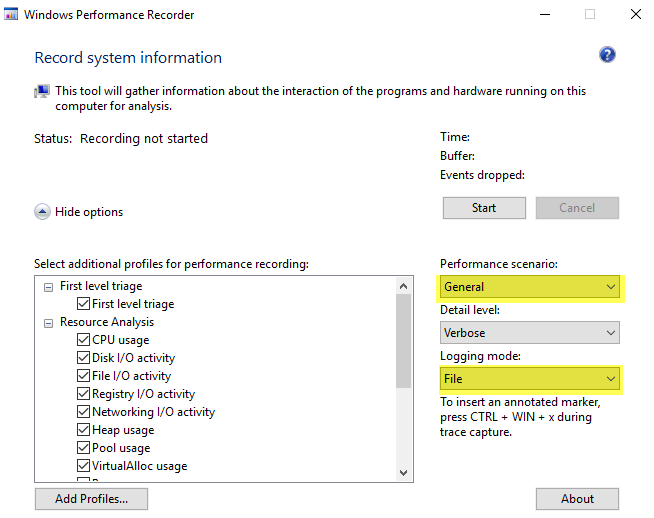Open the Logging mode File dropdown
The width and height of the screenshot is (654, 518).
pyautogui.click(x=530, y=379)
